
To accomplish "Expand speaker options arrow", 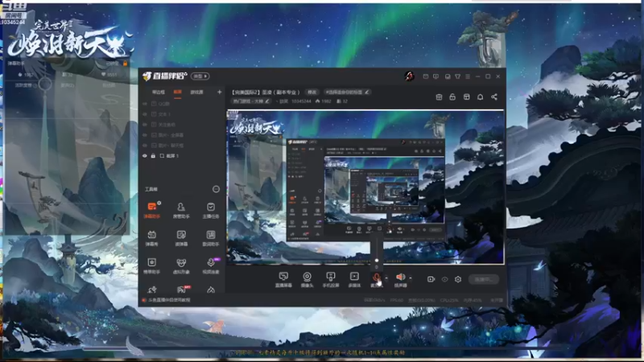I will 410,278.
